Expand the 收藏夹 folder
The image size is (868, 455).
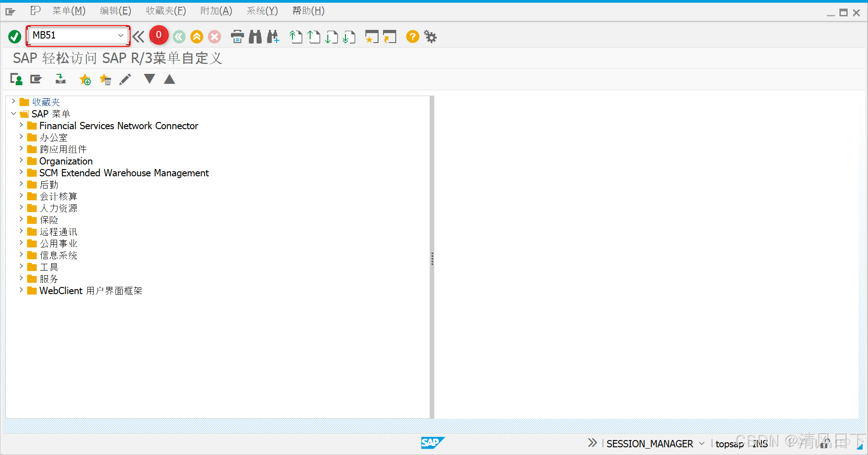(x=13, y=102)
